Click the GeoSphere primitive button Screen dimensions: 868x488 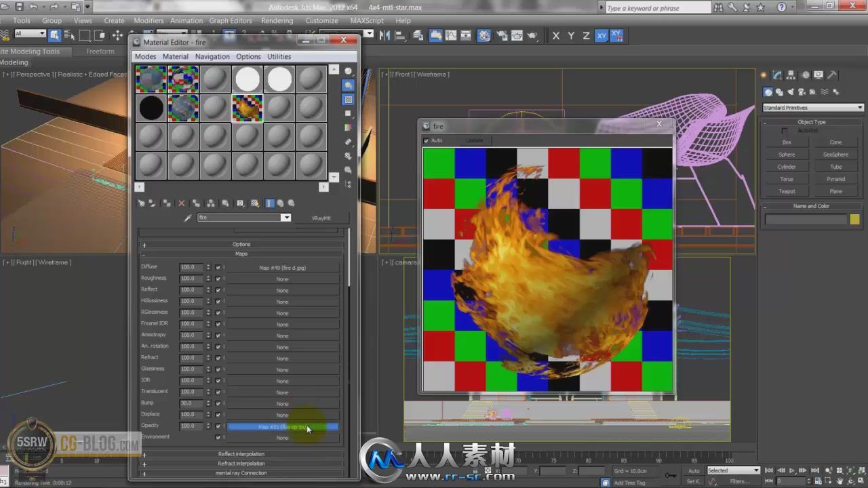click(835, 155)
